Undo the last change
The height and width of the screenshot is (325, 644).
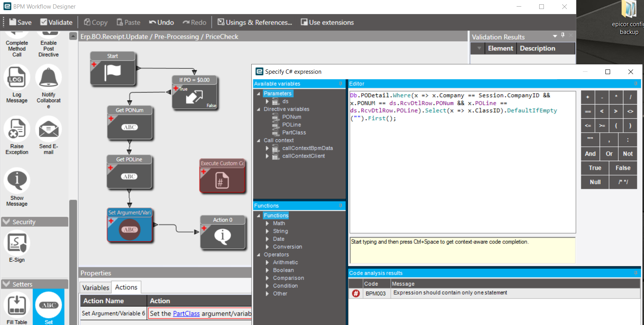(161, 22)
